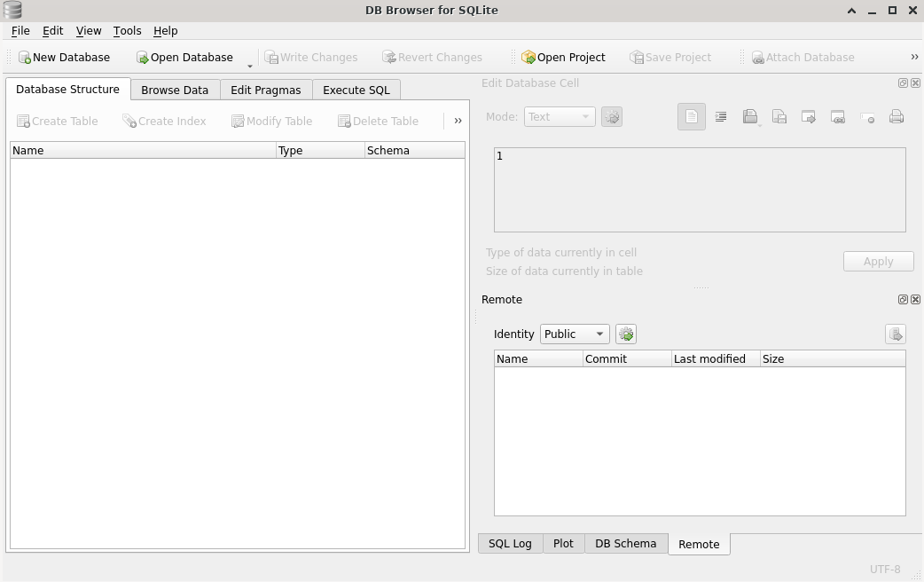Click the Create Index button
Image resolution: width=924 pixels, height=582 pixels.
click(x=164, y=121)
